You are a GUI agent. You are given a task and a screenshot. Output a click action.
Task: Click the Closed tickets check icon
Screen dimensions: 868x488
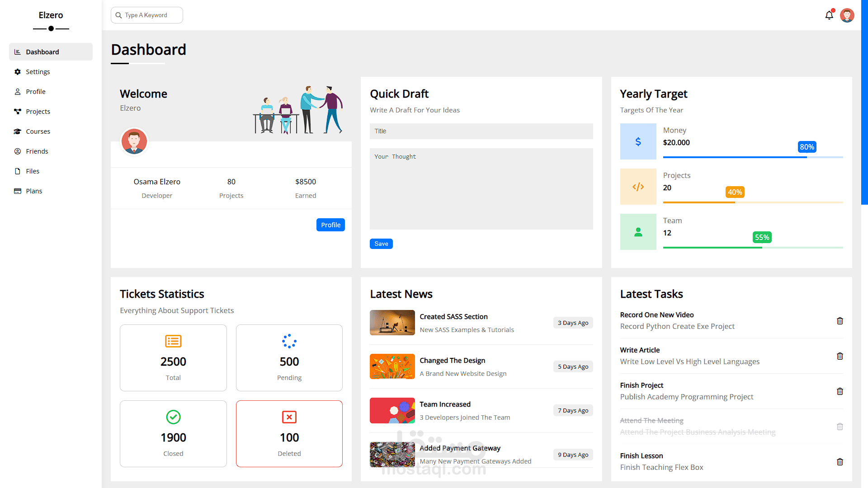[173, 417]
